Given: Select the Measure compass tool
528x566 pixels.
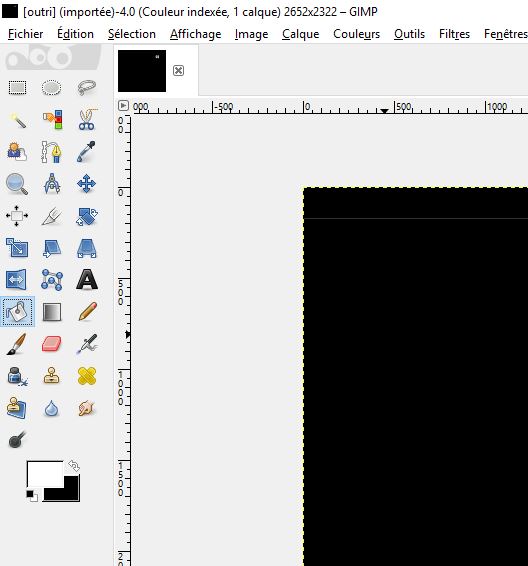Looking at the screenshot, I should pyautogui.click(x=52, y=184).
